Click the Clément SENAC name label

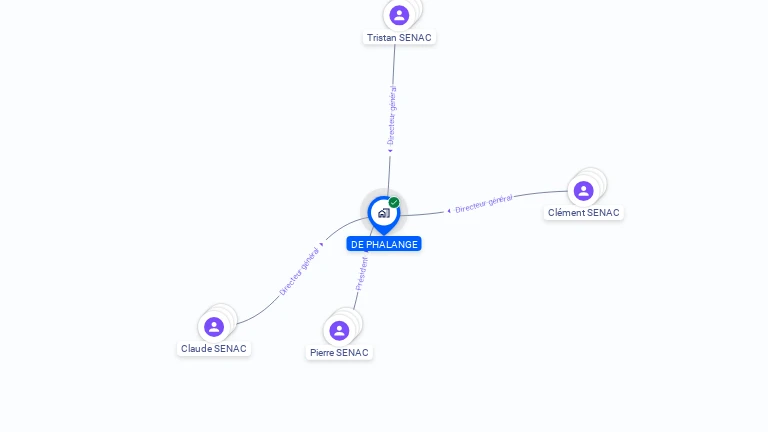point(583,213)
